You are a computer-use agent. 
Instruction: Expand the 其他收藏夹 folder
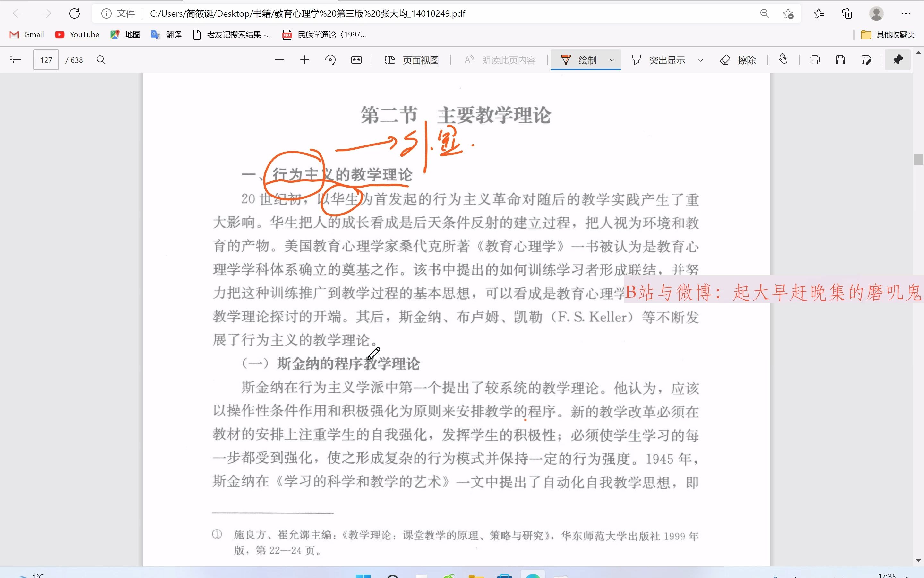(888, 35)
